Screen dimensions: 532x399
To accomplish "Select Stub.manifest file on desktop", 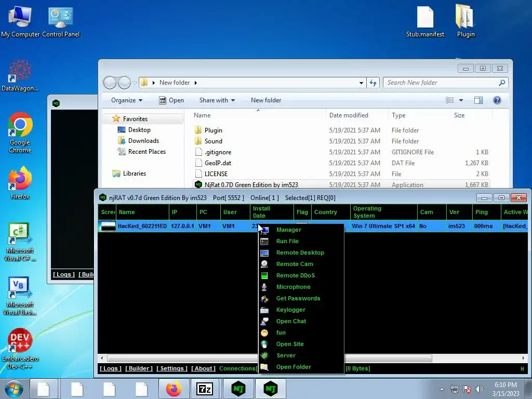I will pos(425,22).
